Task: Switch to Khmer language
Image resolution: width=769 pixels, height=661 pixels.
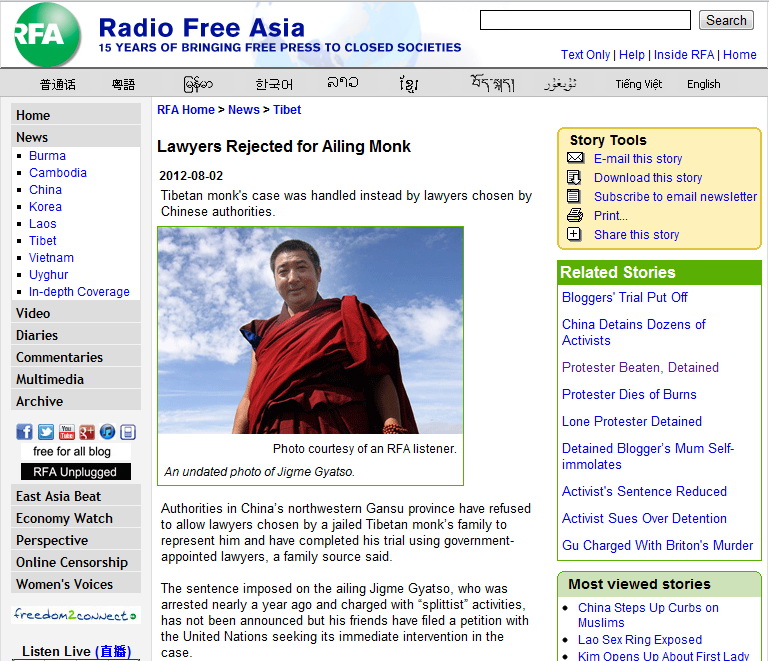Action: click(x=409, y=84)
